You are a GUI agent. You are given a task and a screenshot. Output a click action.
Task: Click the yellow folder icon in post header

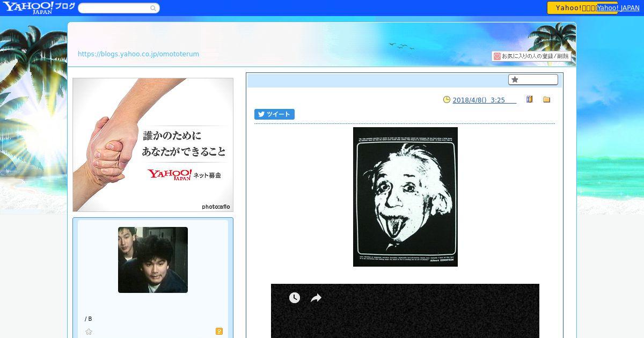click(546, 99)
